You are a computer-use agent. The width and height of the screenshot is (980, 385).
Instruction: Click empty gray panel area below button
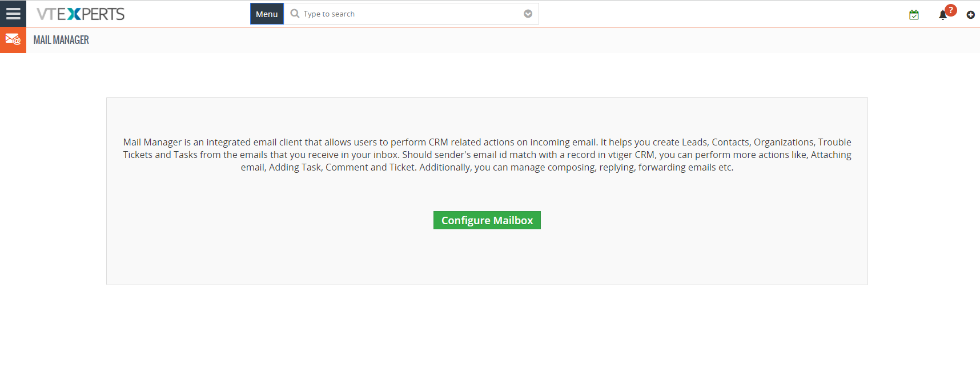click(487, 257)
